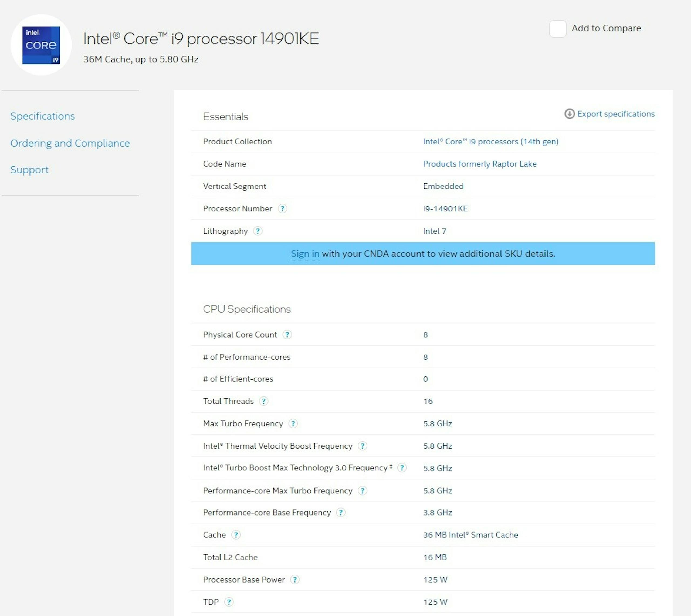The image size is (691, 616).
Task: Click the 16 MB Total L2 Cache value
Action: pyautogui.click(x=435, y=557)
